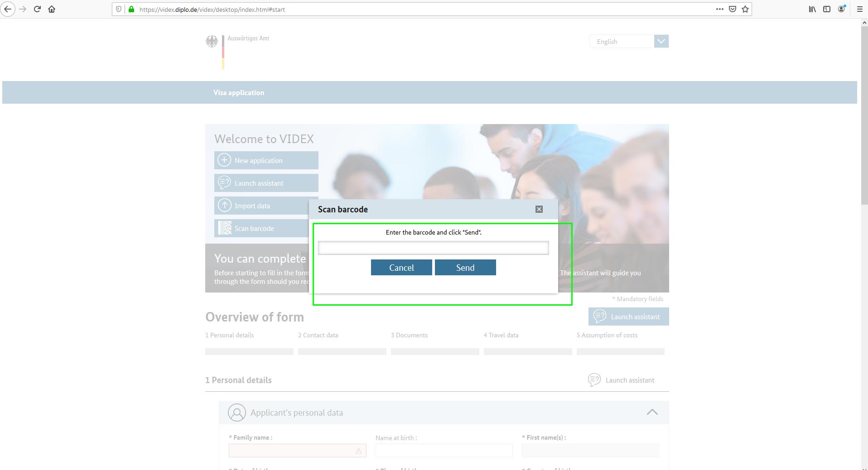The width and height of the screenshot is (868, 470).
Task: Click the Launch assistant link beside Personal details
Action: [x=630, y=380]
